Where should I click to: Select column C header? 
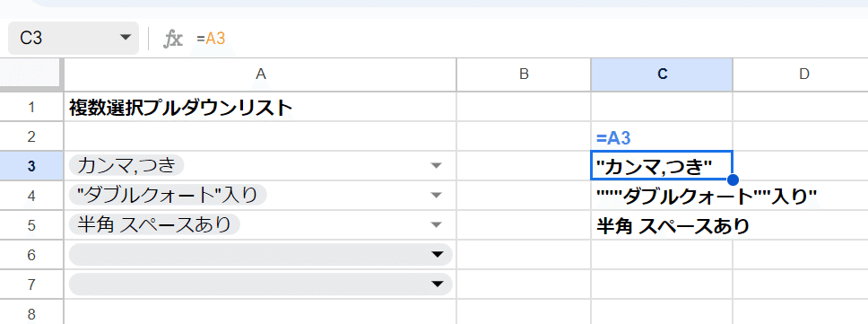[x=662, y=74]
